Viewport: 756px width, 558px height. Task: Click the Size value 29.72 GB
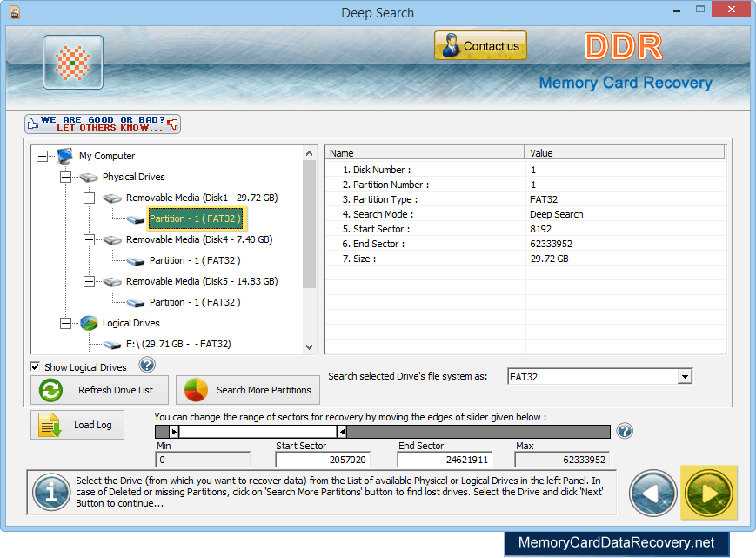549,259
